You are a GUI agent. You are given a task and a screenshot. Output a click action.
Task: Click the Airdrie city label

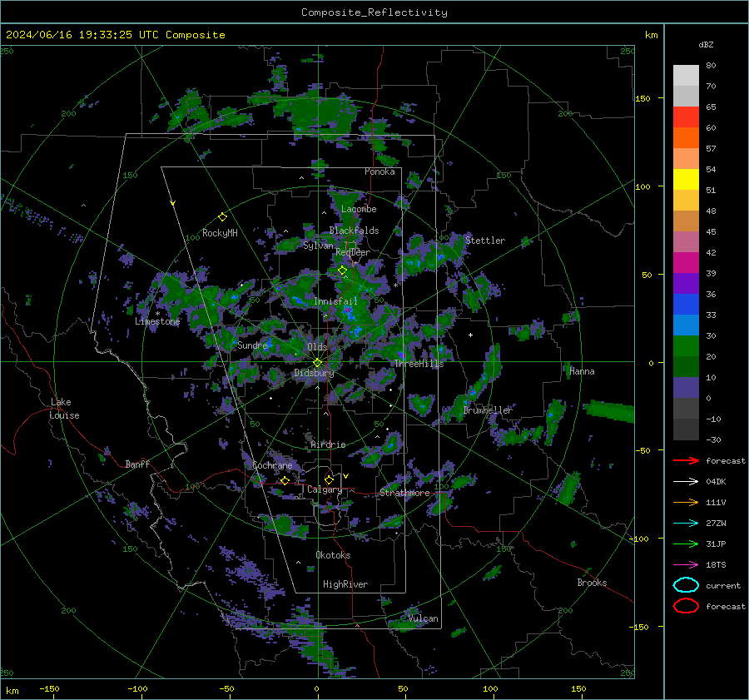[328, 444]
